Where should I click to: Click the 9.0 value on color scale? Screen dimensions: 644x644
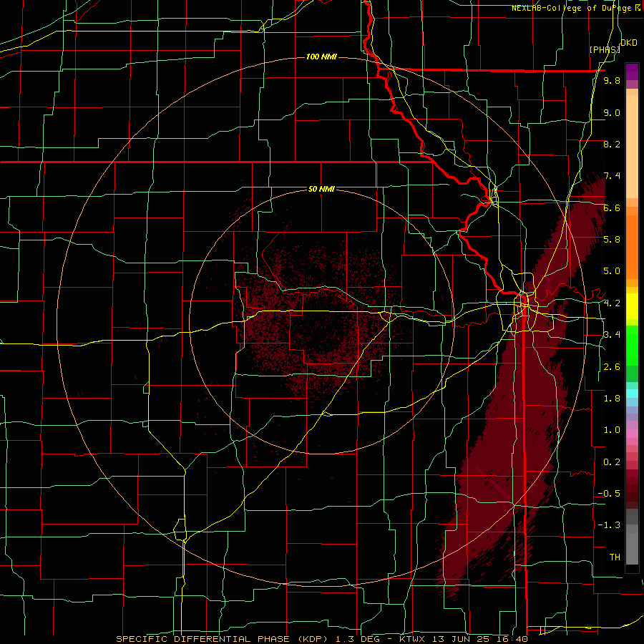[612, 112]
